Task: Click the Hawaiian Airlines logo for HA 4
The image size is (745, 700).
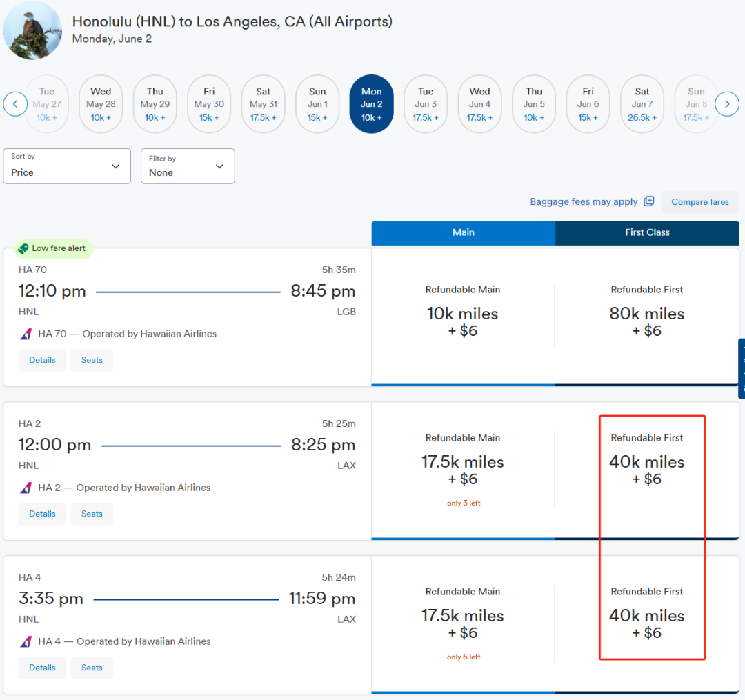Action: pos(26,642)
